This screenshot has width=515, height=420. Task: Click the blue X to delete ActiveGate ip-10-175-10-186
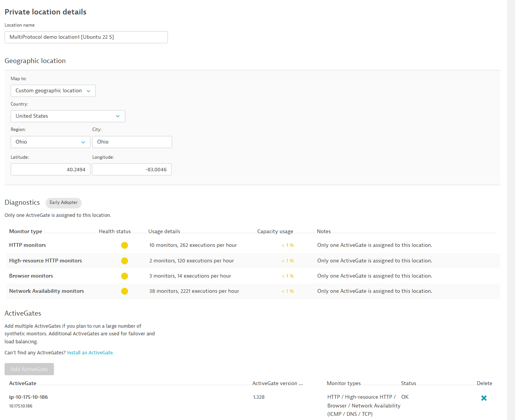click(x=484, y=398)
